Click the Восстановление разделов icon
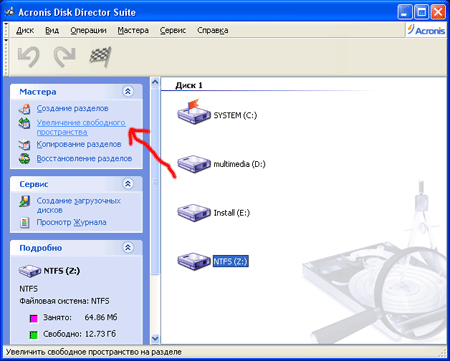The height and width of the screenshot is (361, 450). click(x=24, y=159)
